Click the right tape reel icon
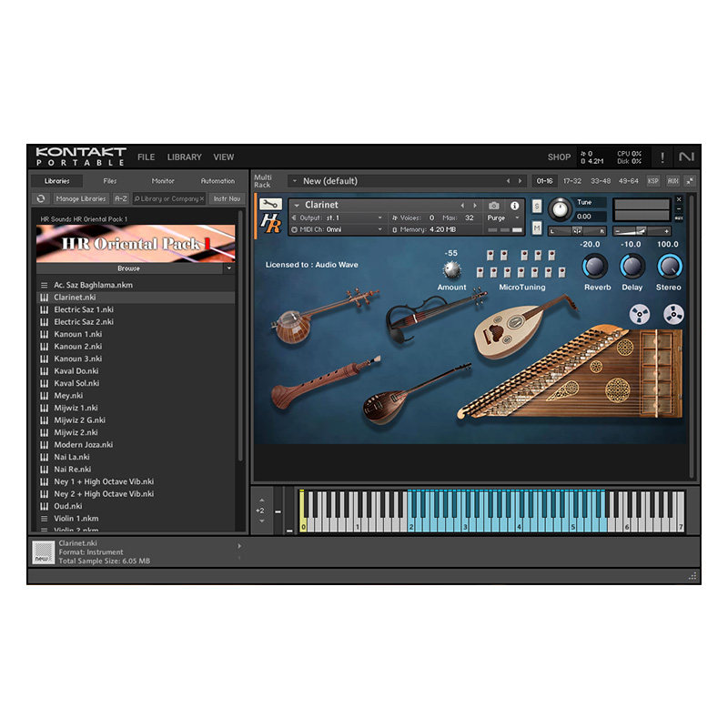The width and height of the screenshot is (728, 728). tap(673, 314)
